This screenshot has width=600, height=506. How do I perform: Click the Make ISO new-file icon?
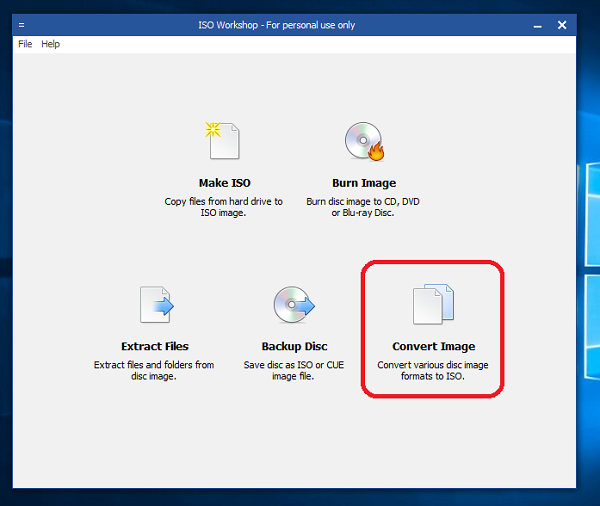tap(223, 140)
